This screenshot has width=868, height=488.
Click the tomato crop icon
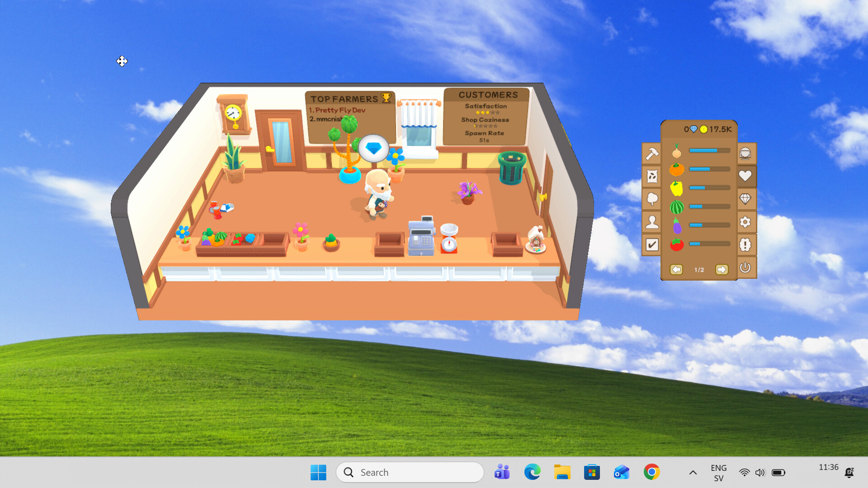677,244
